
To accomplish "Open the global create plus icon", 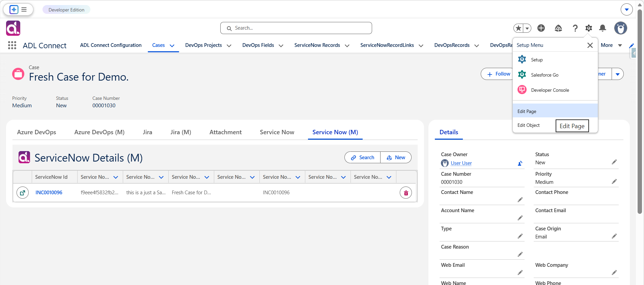I will 541,28.
